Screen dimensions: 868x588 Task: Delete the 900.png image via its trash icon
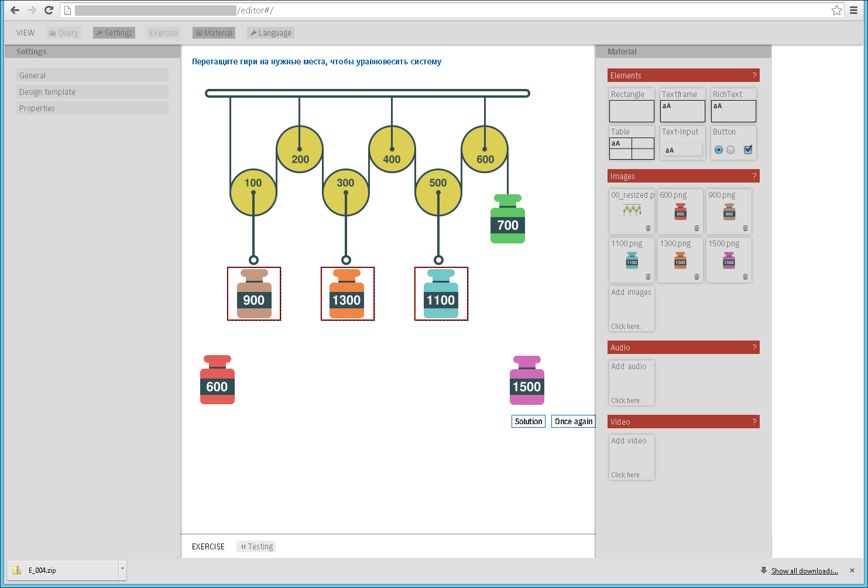(745, 228)
